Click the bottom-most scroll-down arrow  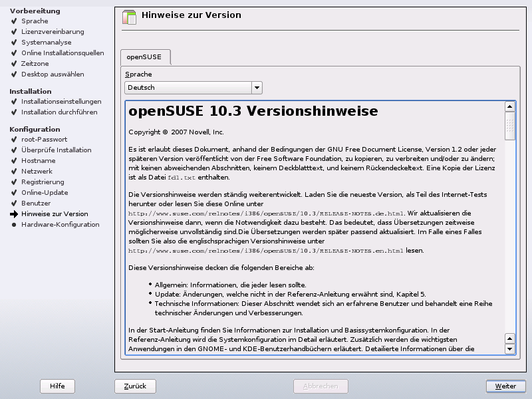point(509,348)
